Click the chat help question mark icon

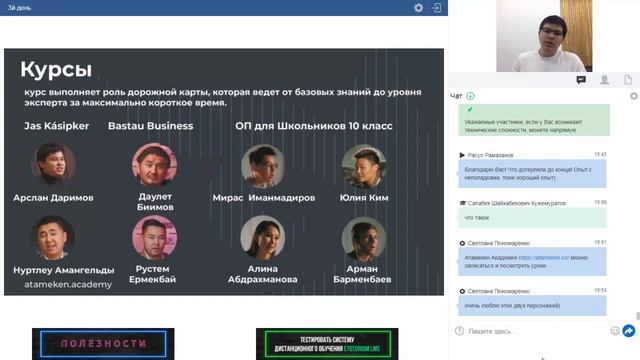tap(459, 331)
